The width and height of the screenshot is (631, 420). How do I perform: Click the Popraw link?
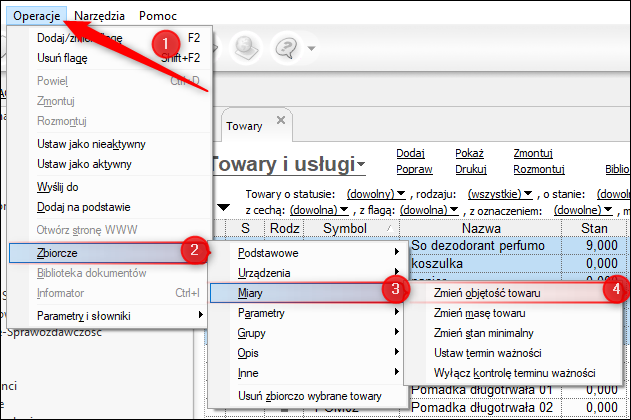pos(414,169)
